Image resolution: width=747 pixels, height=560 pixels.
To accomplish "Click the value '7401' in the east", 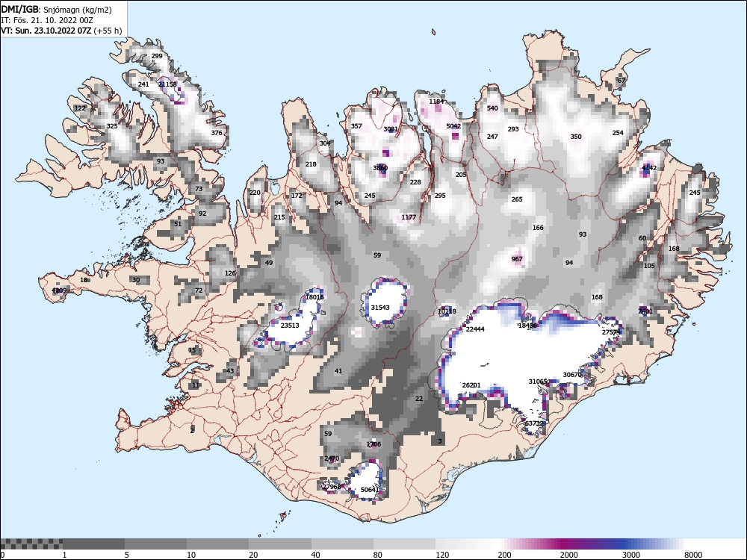I will (x=645, y=311).
